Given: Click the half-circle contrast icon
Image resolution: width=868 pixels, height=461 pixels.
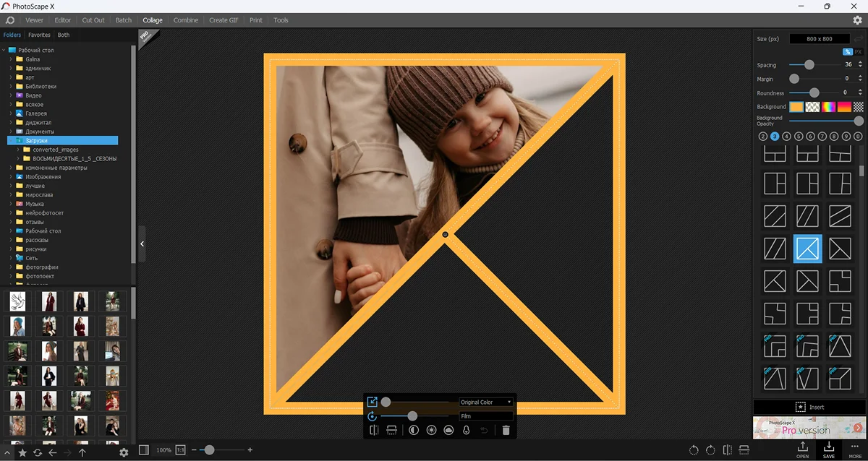Looking at the screenshot, I should pyautogui.click(x=414, y=430).
